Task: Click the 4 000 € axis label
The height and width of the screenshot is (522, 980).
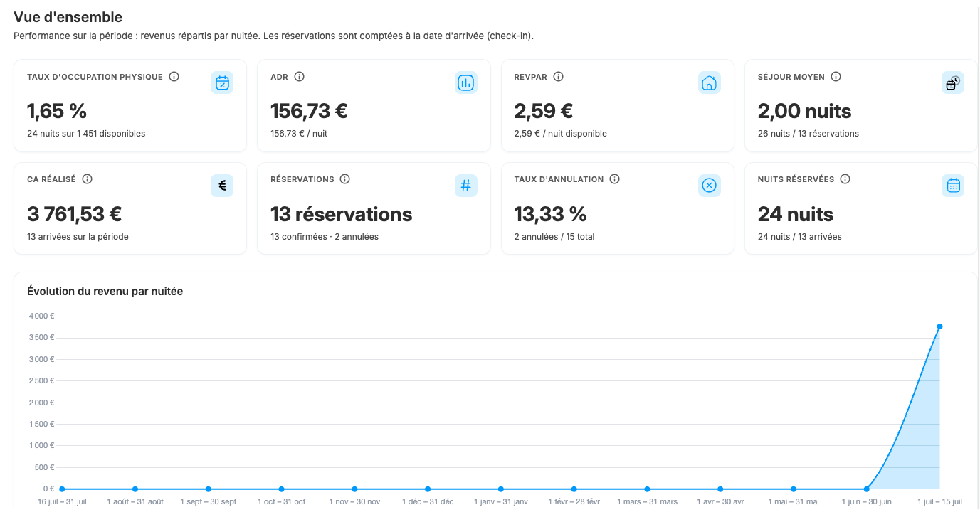Action: 41,316
